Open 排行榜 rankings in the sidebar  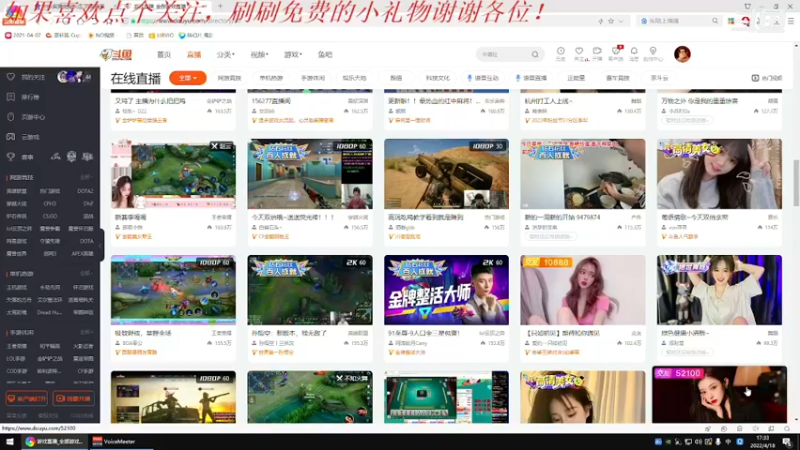click(x=30, y=97)
